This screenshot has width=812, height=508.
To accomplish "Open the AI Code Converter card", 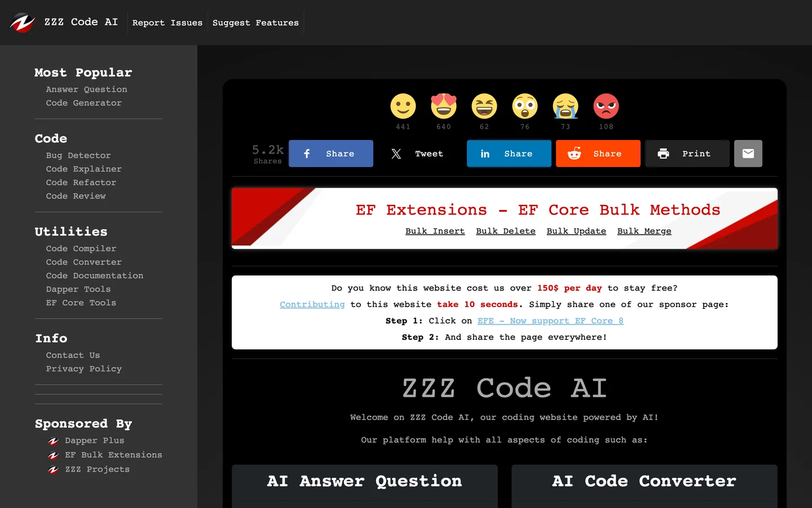I will coord(645,485).
